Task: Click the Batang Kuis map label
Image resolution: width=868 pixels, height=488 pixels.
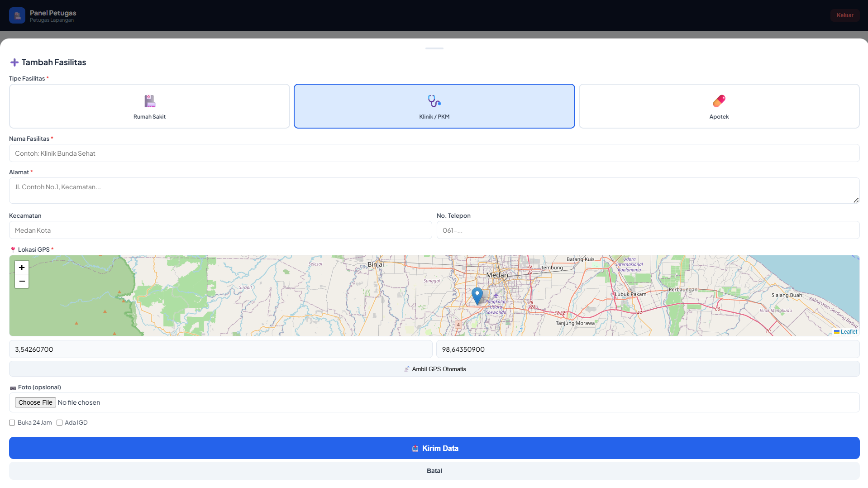Action: coord(581,259)
